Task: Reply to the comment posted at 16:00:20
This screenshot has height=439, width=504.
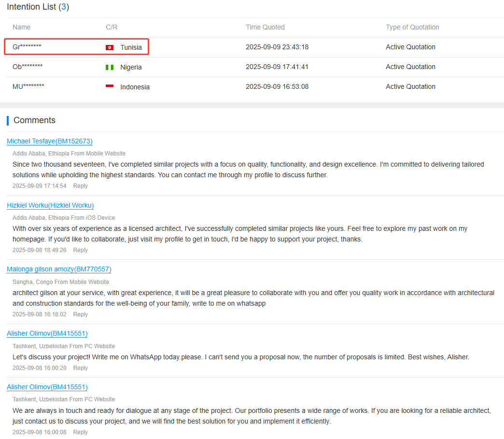Action: [x=80, y=368]
